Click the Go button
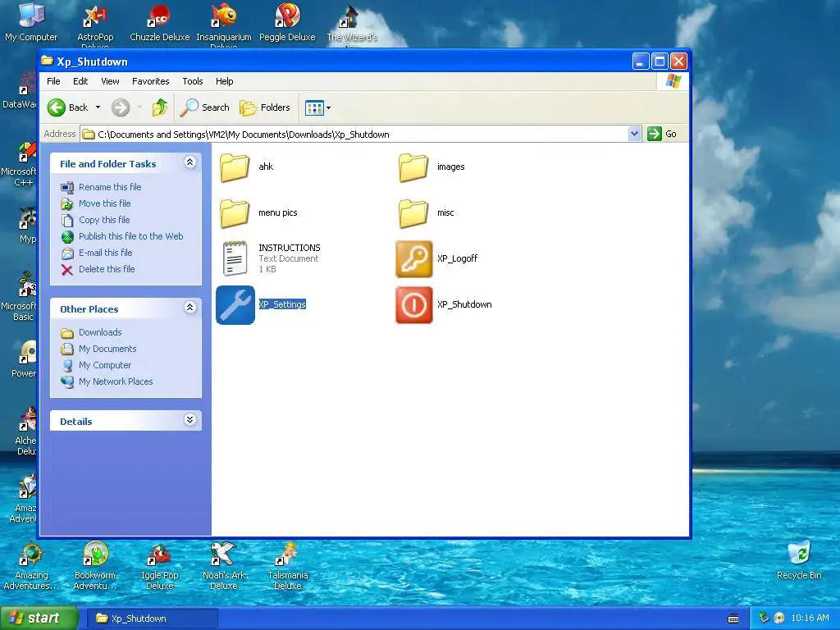The width and height of the screenshot is (840, 630). pyautogui.click(x=662, y=134)
